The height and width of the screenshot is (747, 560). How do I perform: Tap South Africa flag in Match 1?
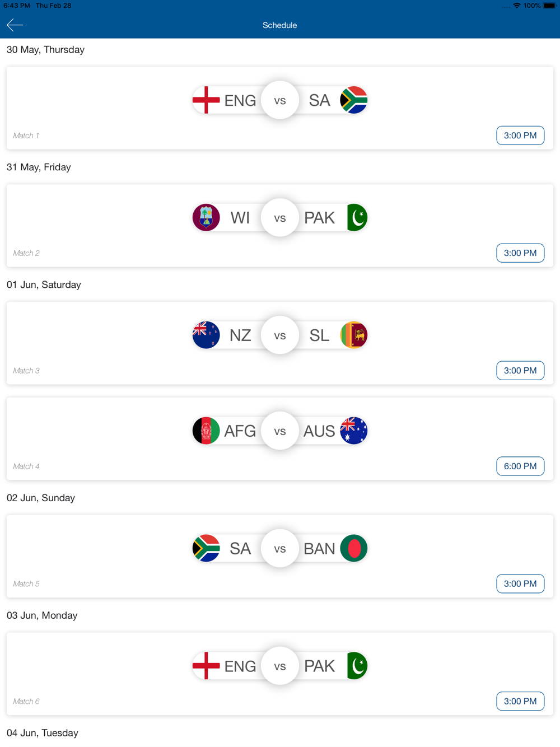[354, 100]
